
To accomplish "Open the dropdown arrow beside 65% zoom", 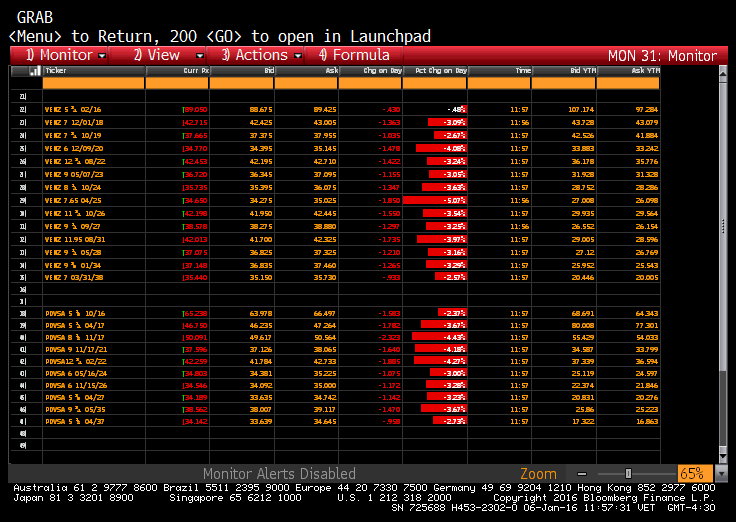I will pyautogui.click(x=721, y=474).
